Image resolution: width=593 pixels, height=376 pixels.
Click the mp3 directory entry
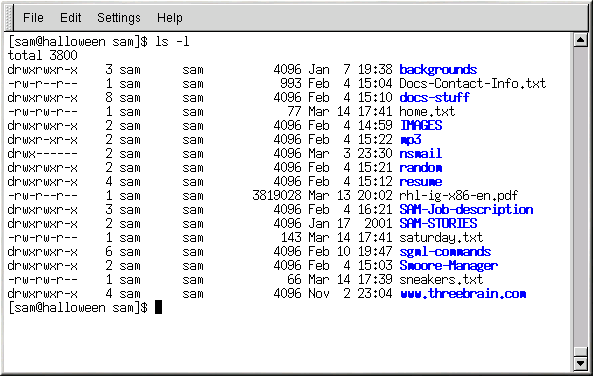[410, 140]
